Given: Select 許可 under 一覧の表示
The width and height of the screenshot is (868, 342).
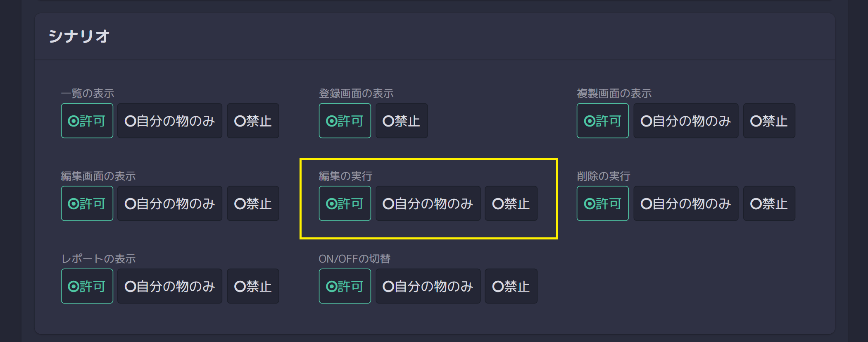Looking at the screenshot, I should [87, 121].
